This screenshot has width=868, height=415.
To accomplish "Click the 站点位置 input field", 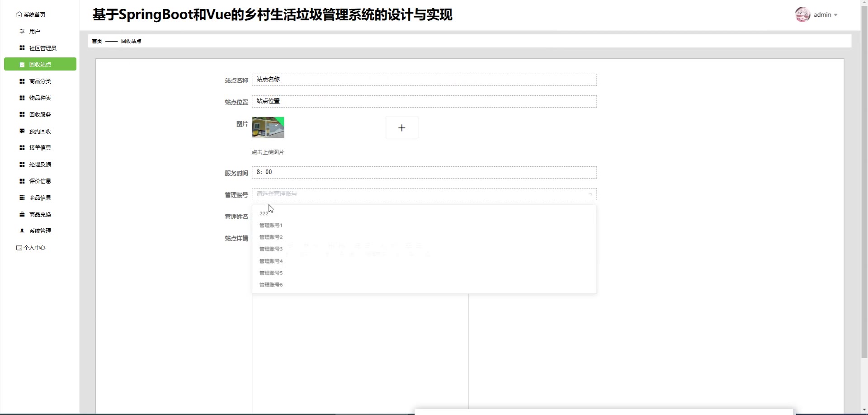I will coord(424,102).
